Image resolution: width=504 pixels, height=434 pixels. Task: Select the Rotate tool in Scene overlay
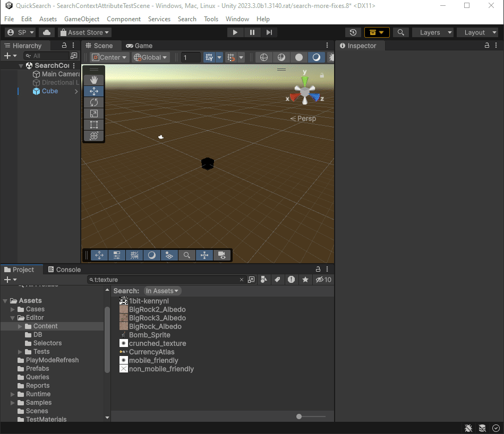[94, 102]
